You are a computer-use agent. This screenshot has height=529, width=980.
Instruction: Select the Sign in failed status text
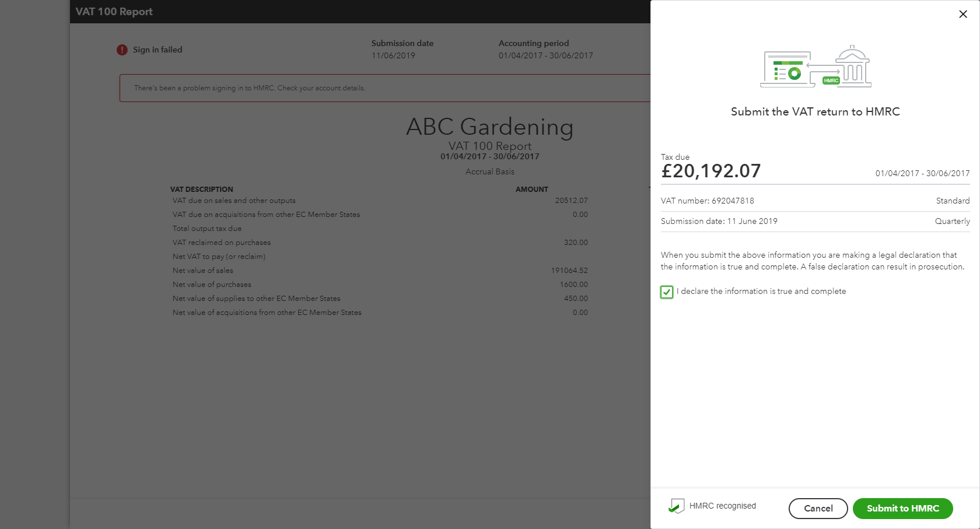click(157, 50)
